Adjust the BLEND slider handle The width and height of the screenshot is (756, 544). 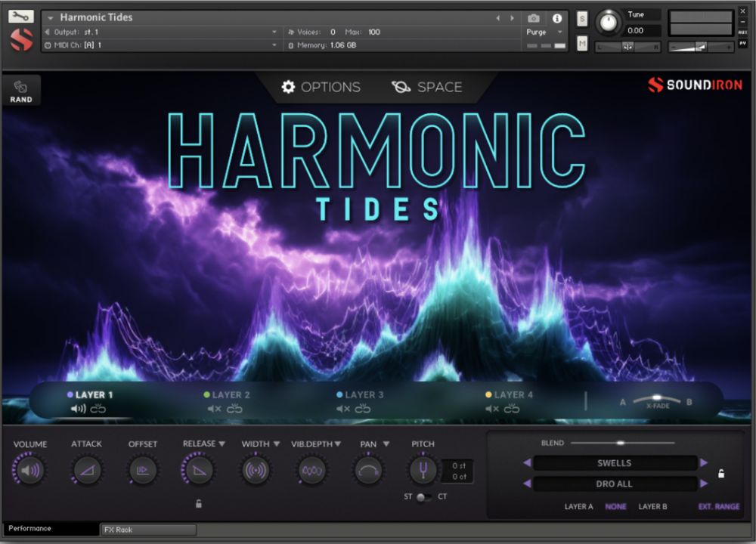620,443
